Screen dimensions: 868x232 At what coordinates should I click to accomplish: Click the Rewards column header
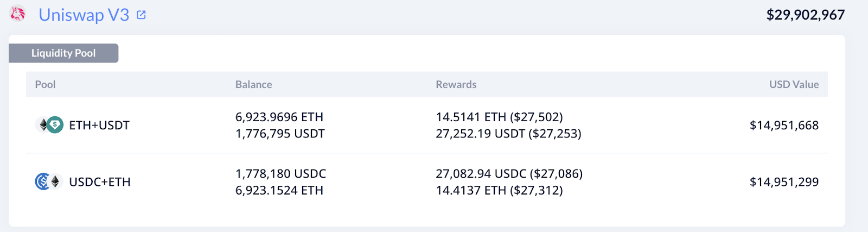coord(456,84)
